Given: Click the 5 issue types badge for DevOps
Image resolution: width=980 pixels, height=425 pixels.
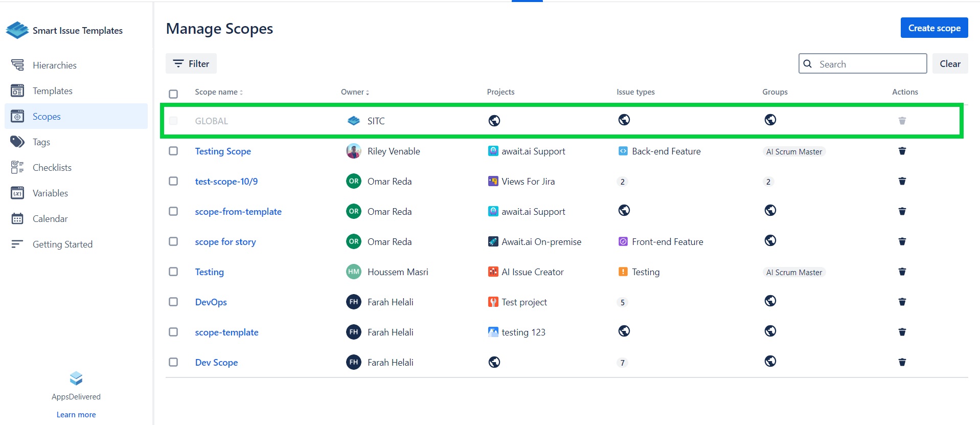Looking at the screenshot, I should (622, 302).
